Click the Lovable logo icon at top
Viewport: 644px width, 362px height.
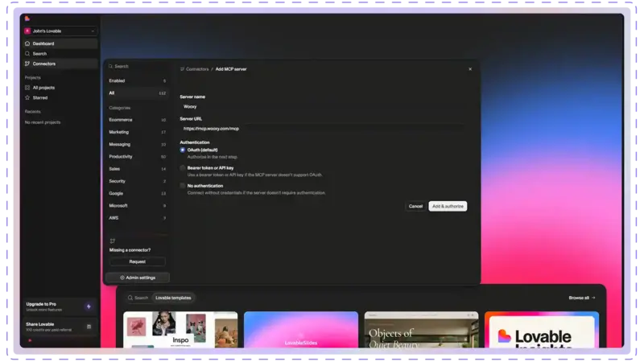[27, 19]
